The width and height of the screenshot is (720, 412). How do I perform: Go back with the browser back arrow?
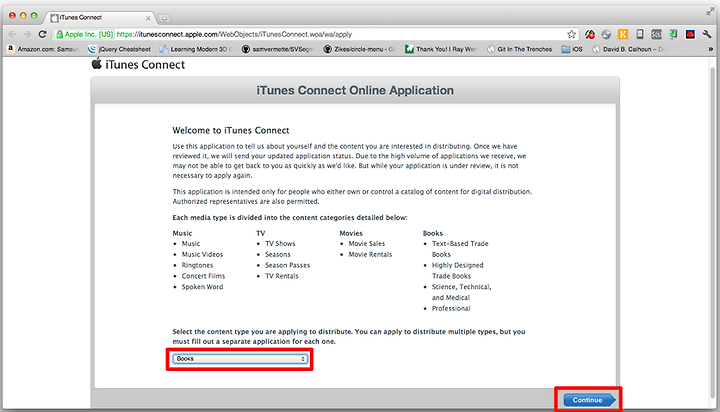[x=12, y=34]
